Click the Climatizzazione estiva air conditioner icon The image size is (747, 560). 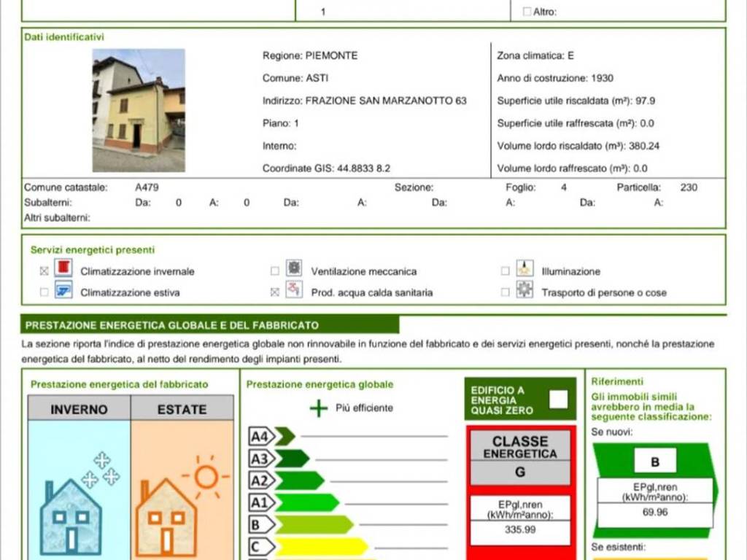[64, 291]
